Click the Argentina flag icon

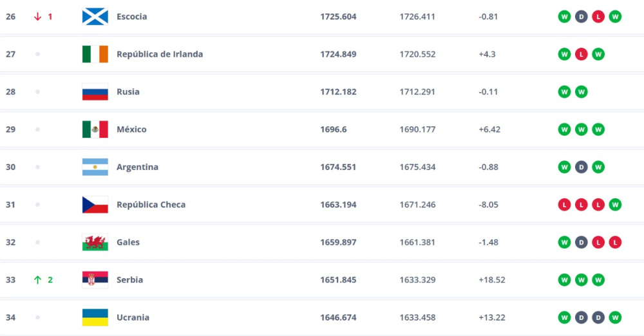[x=95, y=167]
